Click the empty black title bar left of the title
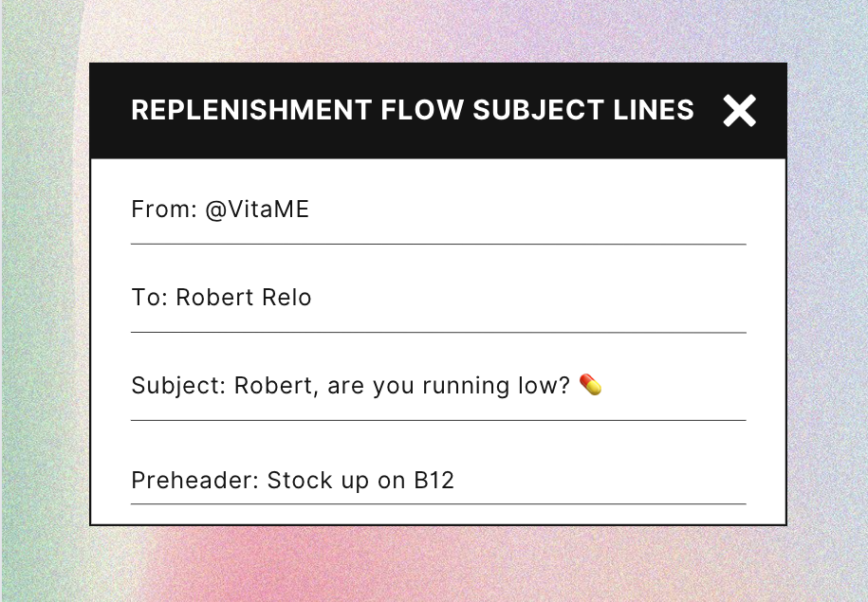This screenshot has width=868, height=602. (x=109, y=110)
